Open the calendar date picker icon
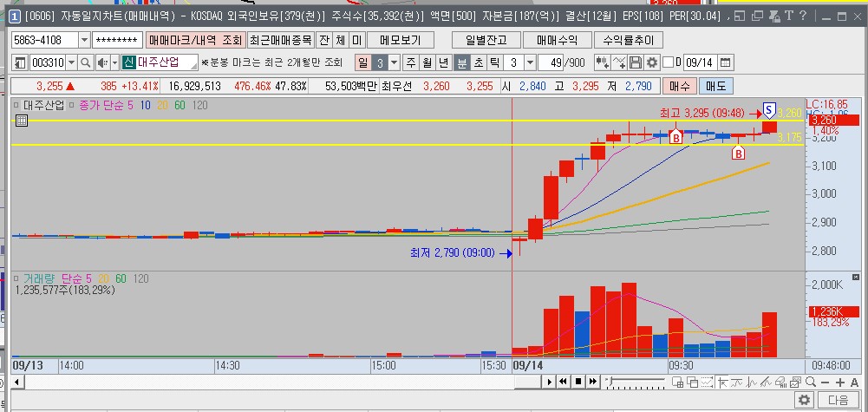868x412 pixels. point(725,62)
